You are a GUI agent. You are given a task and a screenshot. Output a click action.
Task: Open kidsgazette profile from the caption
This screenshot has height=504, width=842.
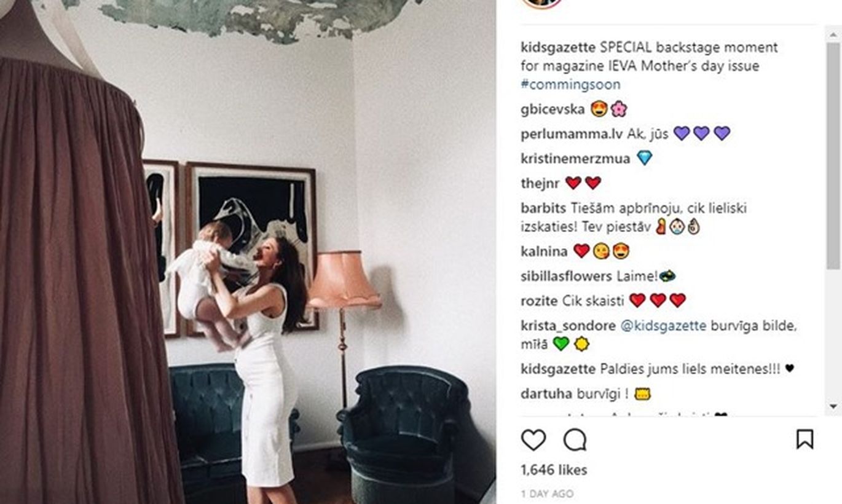click(558, 47)
